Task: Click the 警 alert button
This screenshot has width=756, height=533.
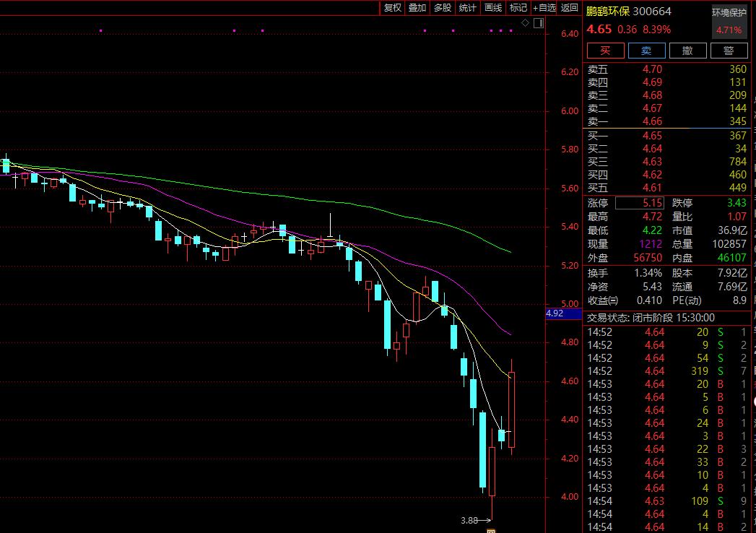Action: click(728, 51)
